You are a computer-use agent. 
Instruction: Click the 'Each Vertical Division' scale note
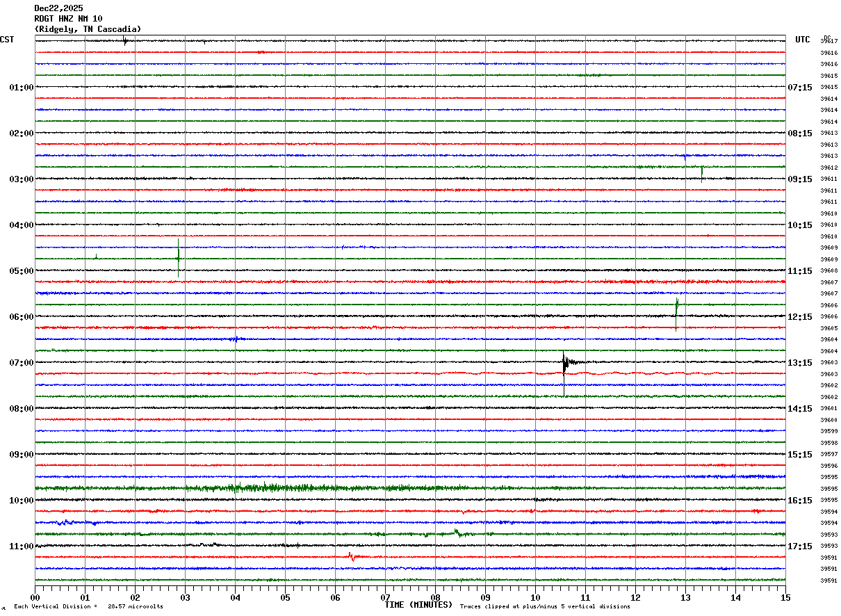88,607
